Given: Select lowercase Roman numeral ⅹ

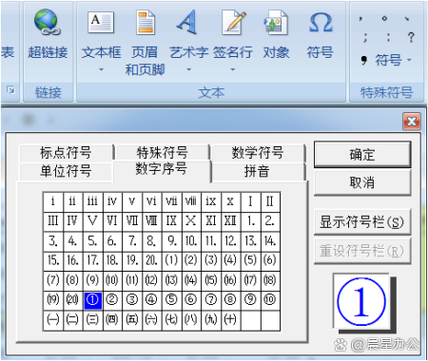Looking at the screenshot, I should point(230,201).
